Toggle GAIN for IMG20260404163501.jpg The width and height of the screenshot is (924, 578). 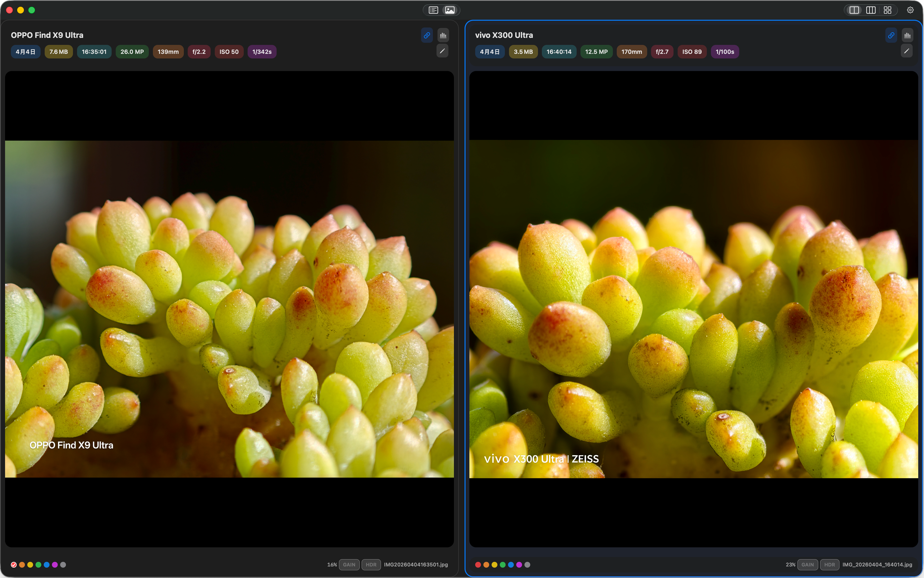(x=349, y=565)
